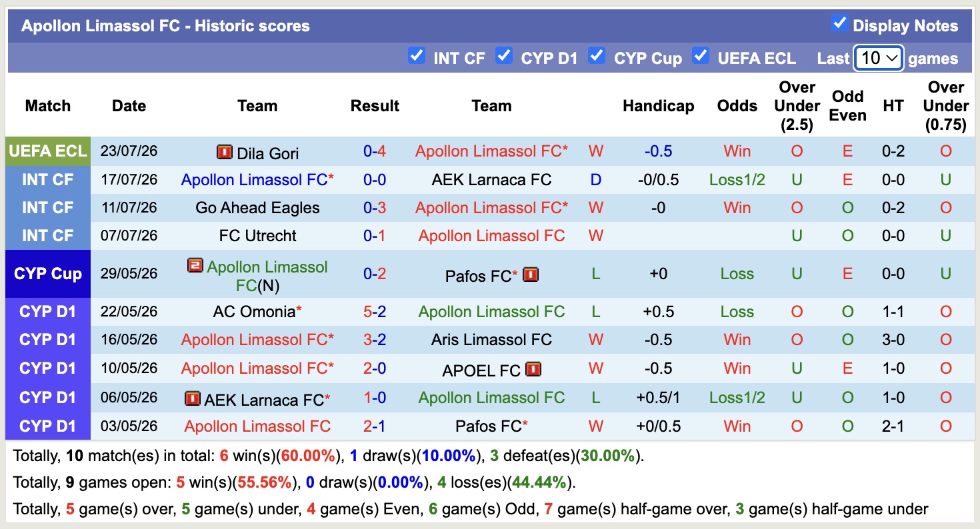The height and width of the screenshot is (529, 980).
Task: Uncheck the Display Notes checkbox
Action: (839, 23)
